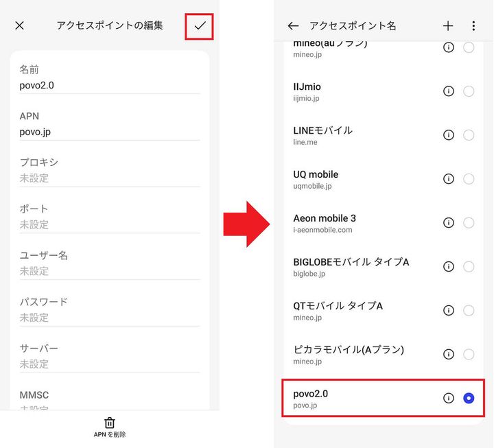Select the BIGLOBEモバイル タイプA radio button
Screen dimensions: 494x448
[469, 266]
